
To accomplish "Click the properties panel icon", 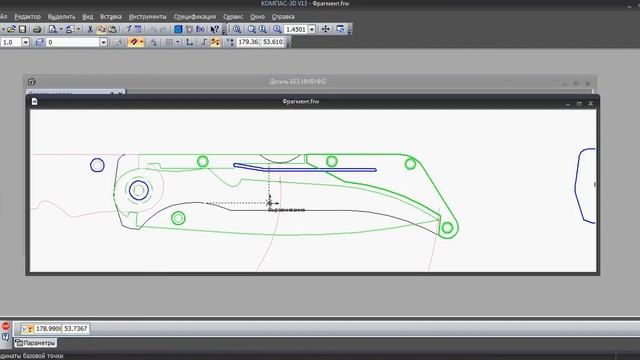I will (x=138, y=29).
